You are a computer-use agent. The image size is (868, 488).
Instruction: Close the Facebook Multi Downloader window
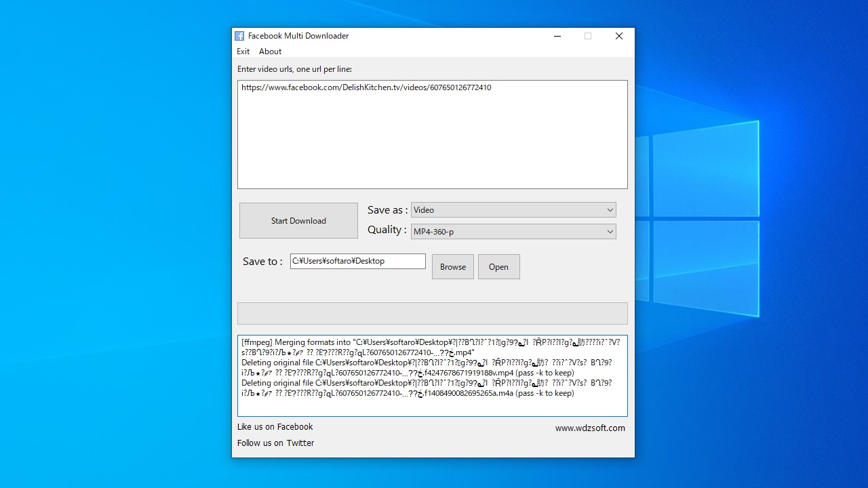tap(619, 36)
